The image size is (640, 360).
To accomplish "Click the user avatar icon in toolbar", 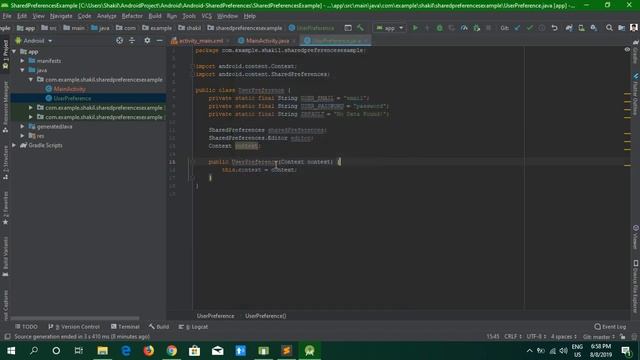I will coord(633,28).
